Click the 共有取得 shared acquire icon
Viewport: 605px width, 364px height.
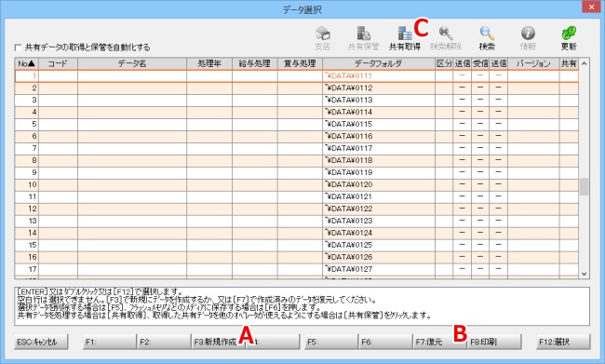[404, 38]
